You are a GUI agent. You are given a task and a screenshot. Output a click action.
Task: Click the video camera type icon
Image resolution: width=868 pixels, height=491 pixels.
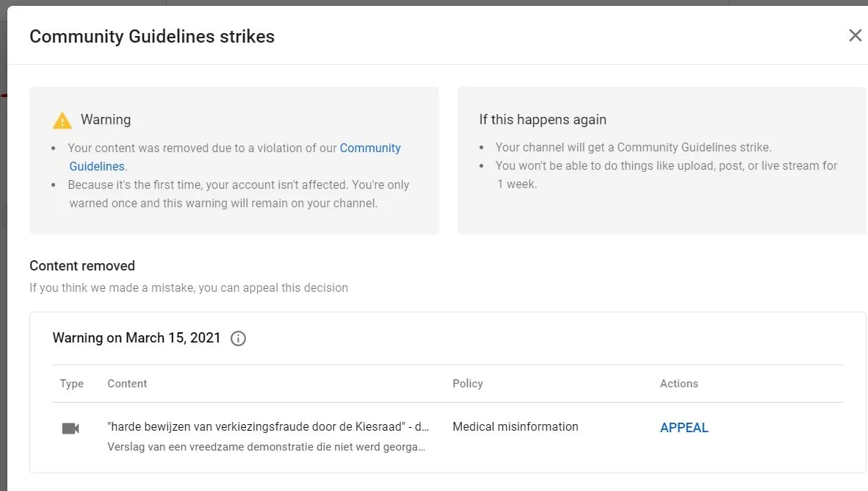[70, 429]
